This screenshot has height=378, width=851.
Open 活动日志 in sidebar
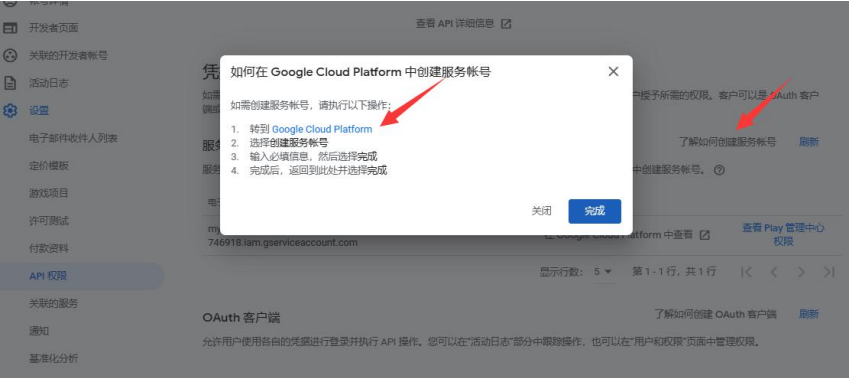coord(48,83)
